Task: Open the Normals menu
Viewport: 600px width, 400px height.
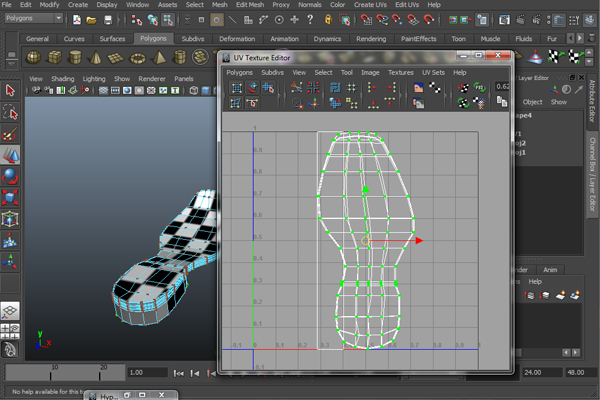Action: click(x=310, y=5)
